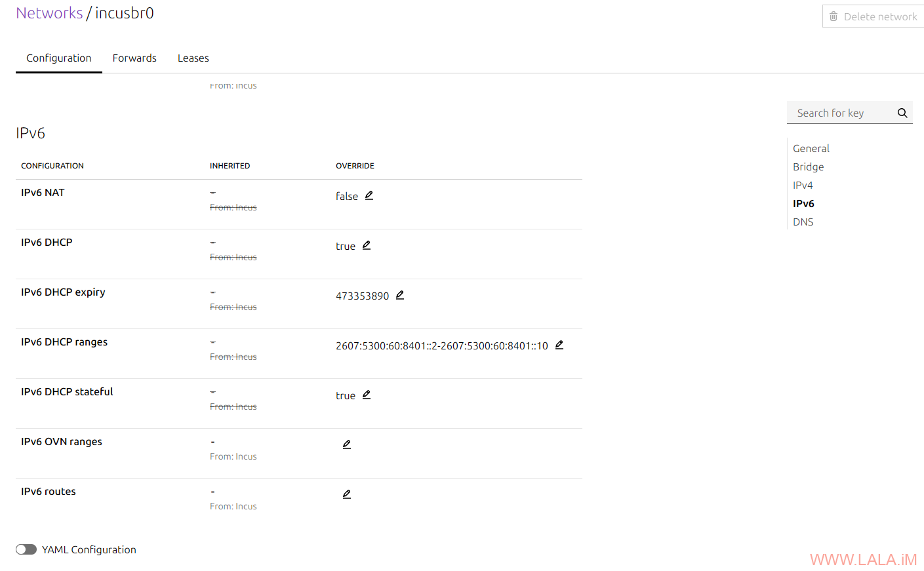The width and height of the screenshot is (924, 571).
Task: Edit the IPv6 NAT override value
Action: [369, 195]
